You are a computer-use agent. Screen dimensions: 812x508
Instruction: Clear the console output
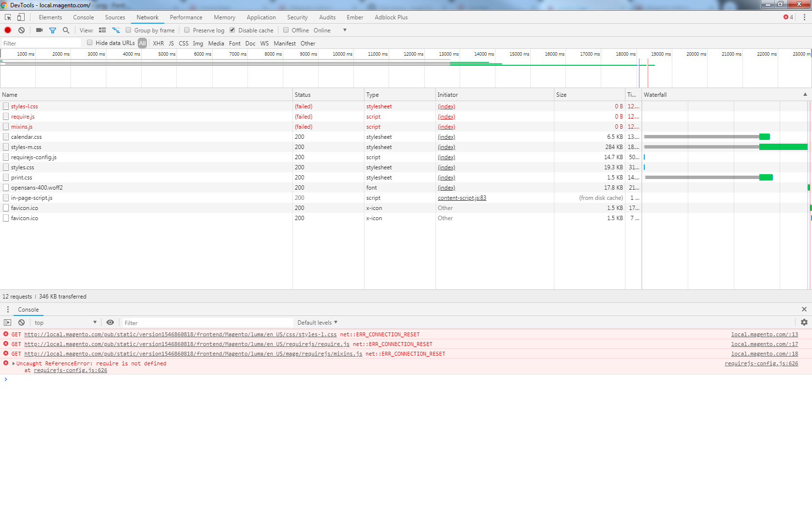pyautogui.click(x=21, y=322)
